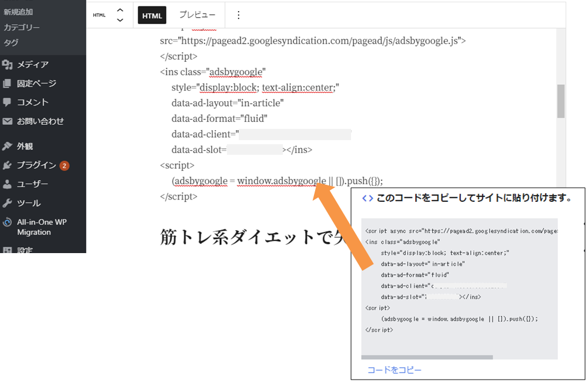
Task: Click the data-ad-slot value in editor
Action: click(255, 150)
